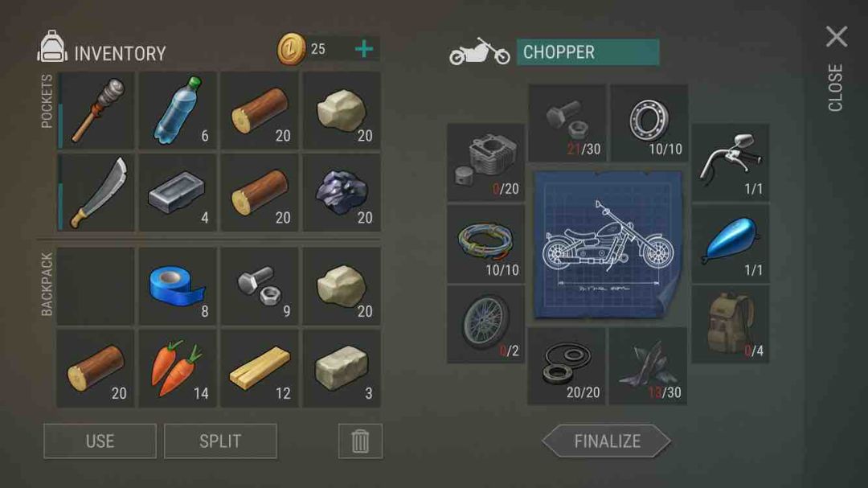Pick the carrots stack of 14

pos(177,368)
